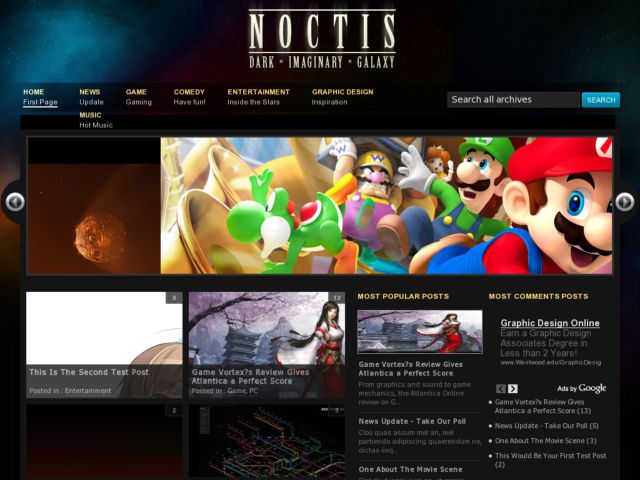Go to previous Google ad arrow
The width and height of the screenshot is (640, 480).
[x=500, y=389]
